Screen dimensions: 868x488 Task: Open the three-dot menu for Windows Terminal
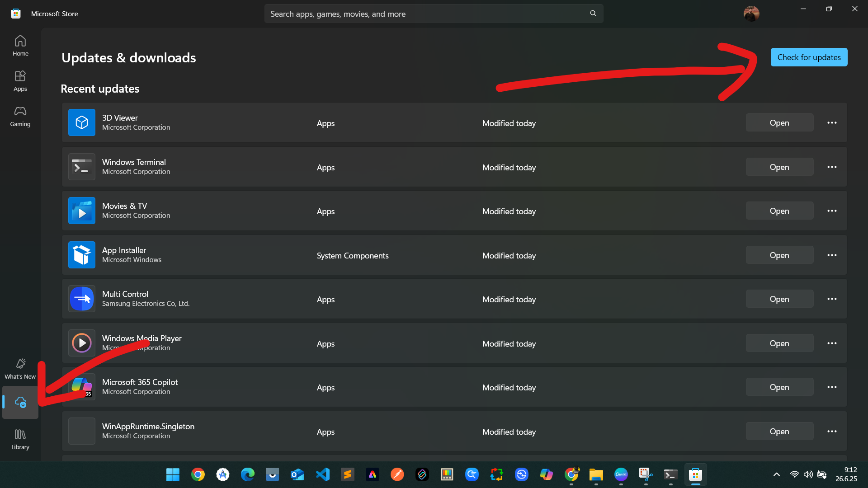click(832, 166)
